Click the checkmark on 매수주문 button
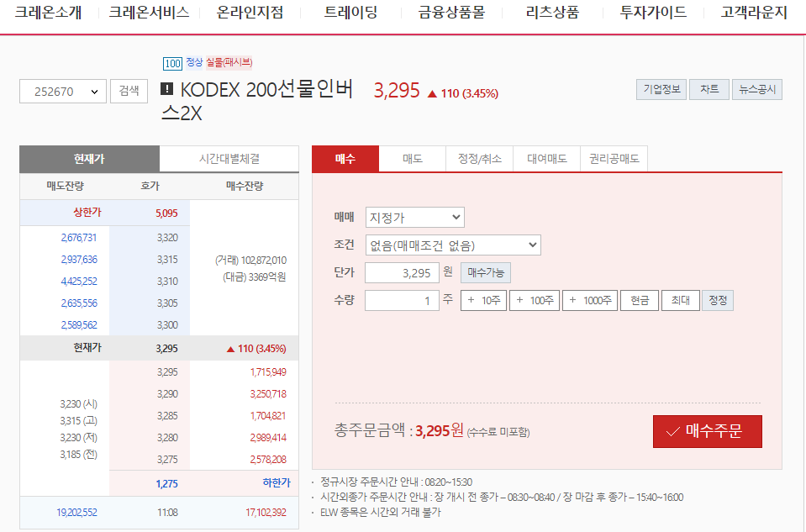Viewport: 806px width, 532px height. point(673,432)
